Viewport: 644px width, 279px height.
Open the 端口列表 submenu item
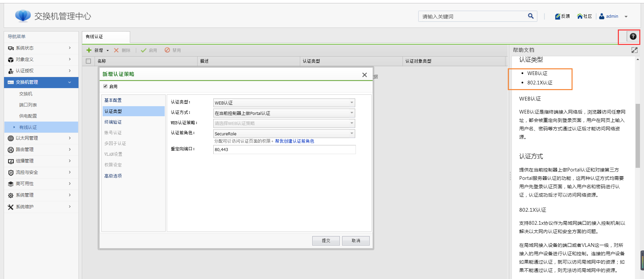(28, 105)
